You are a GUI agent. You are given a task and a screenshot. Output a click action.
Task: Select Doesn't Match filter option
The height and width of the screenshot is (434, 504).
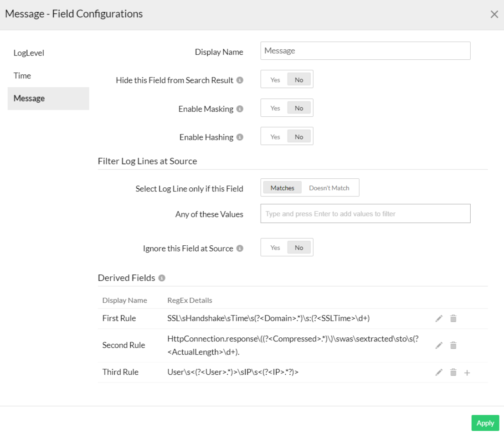click(x=329, y=188)
